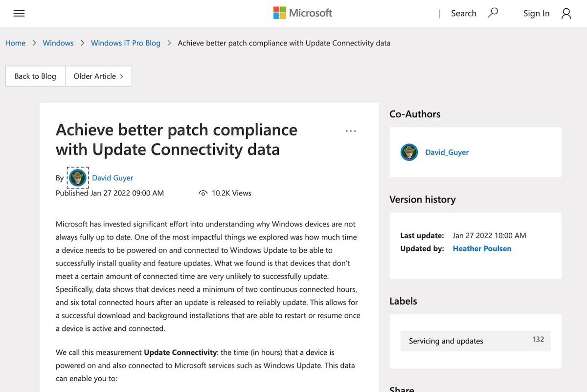Click the search magnifier icon
Screen dimensions: 587x392
pos(493,13)
